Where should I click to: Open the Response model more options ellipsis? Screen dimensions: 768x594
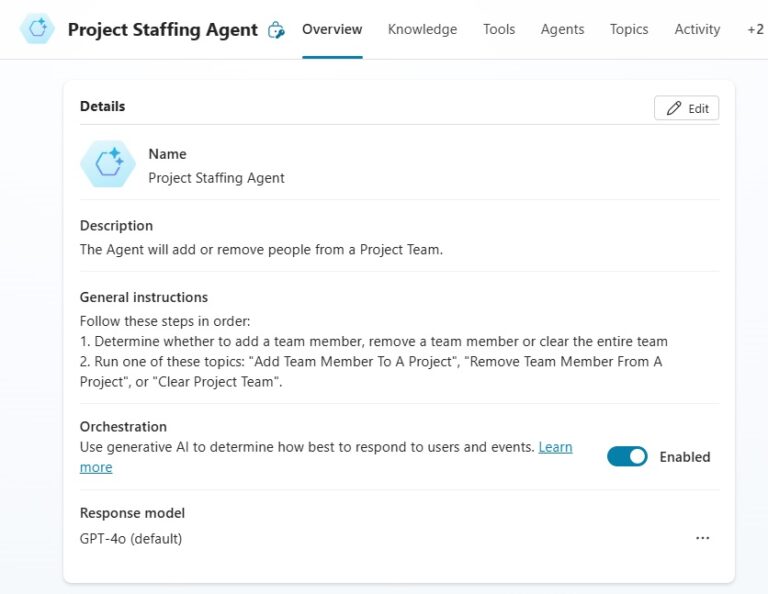[702, 538]
